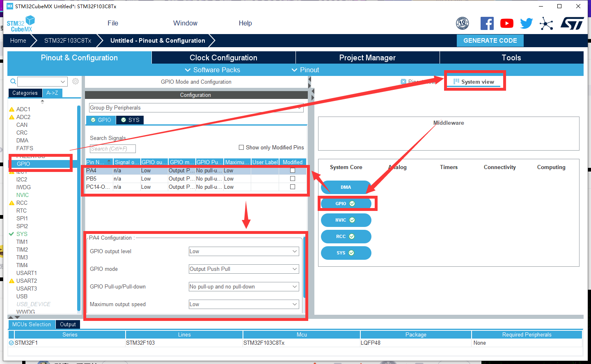Image resolution: width=591 pixels, height=364 pixels.
Task: Click the search magnifier icon in categories
Action: click(13, 81)
